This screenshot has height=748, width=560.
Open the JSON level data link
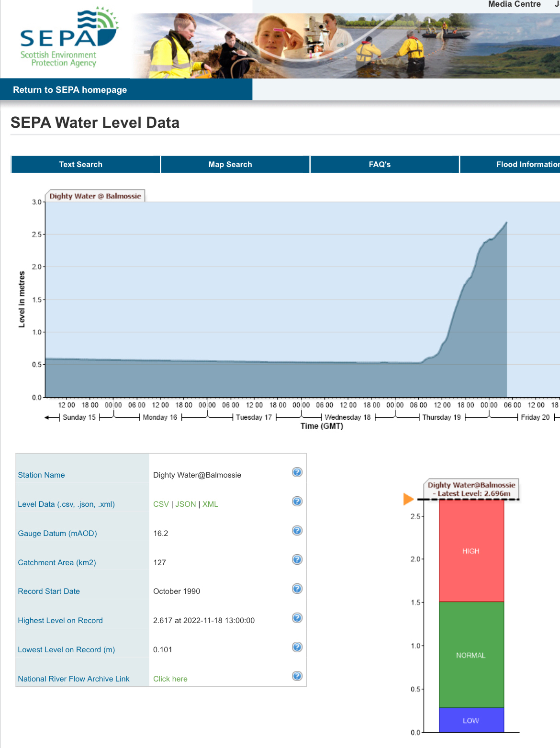point(186,504)
